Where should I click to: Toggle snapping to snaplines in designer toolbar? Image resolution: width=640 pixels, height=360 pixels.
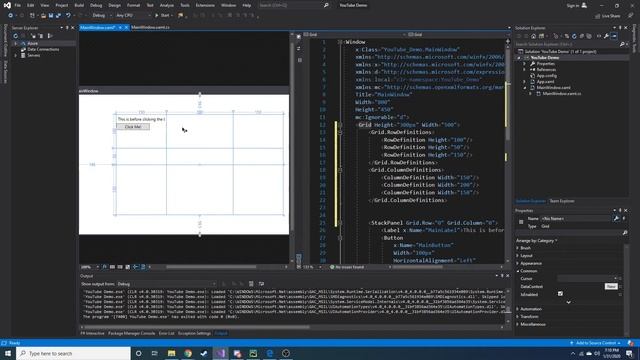pyautogui.click(x=136, y=267)
